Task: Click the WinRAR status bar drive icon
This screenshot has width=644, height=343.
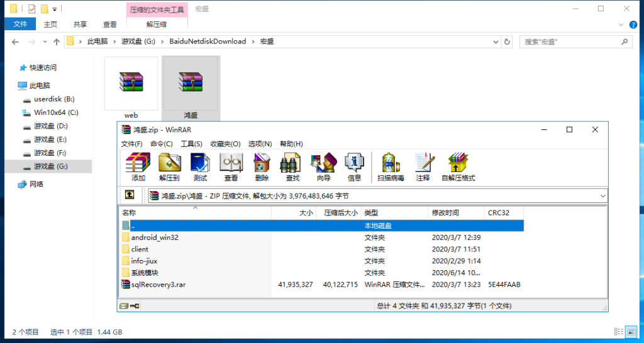Action: coord(124,306)
